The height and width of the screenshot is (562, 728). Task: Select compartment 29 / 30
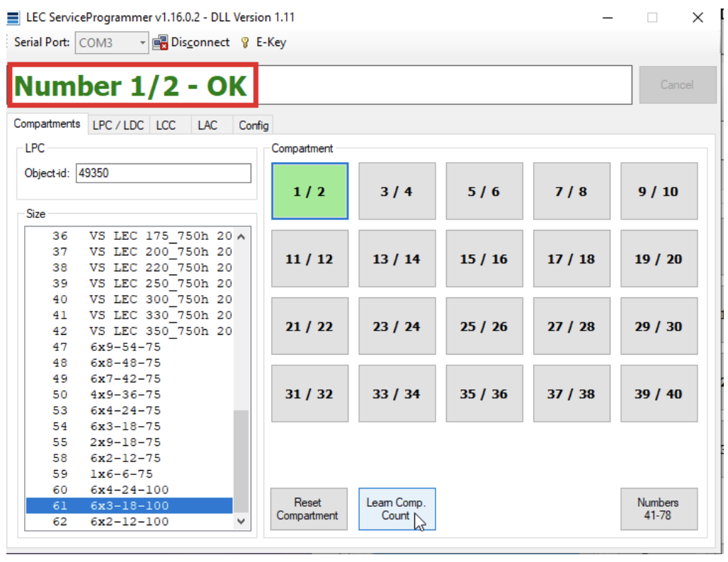659,326
